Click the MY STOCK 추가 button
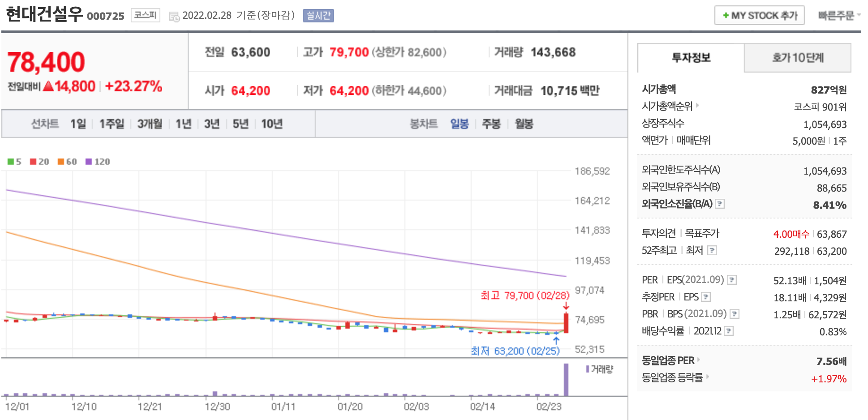Image resolution: width=868 pixels, height=420 pixels. 760,15
